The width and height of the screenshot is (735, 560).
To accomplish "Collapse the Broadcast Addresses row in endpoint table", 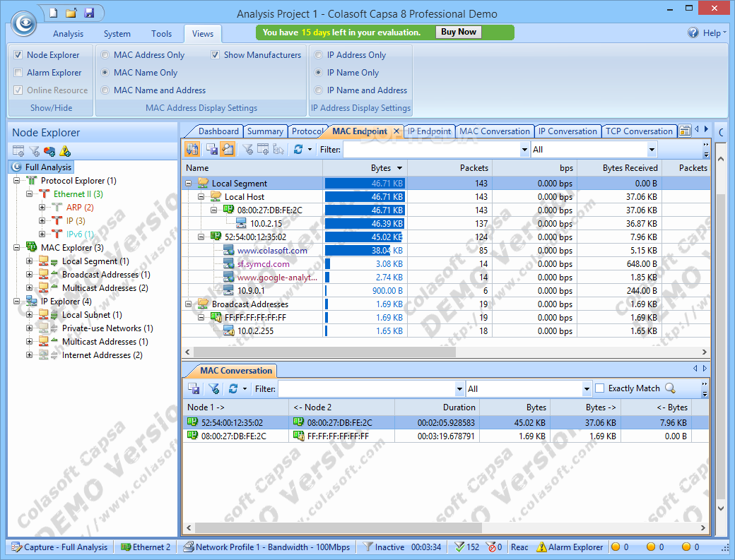I will tap(189, 304).
